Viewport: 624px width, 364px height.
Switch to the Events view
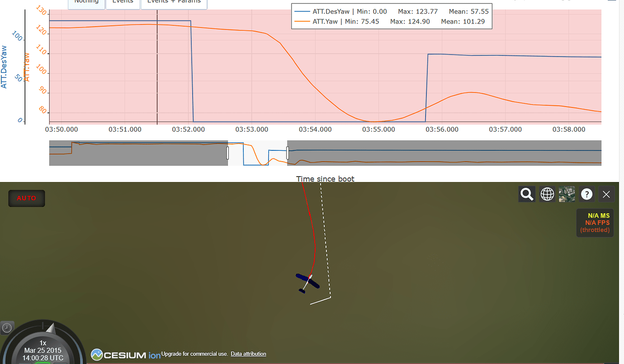123,2
